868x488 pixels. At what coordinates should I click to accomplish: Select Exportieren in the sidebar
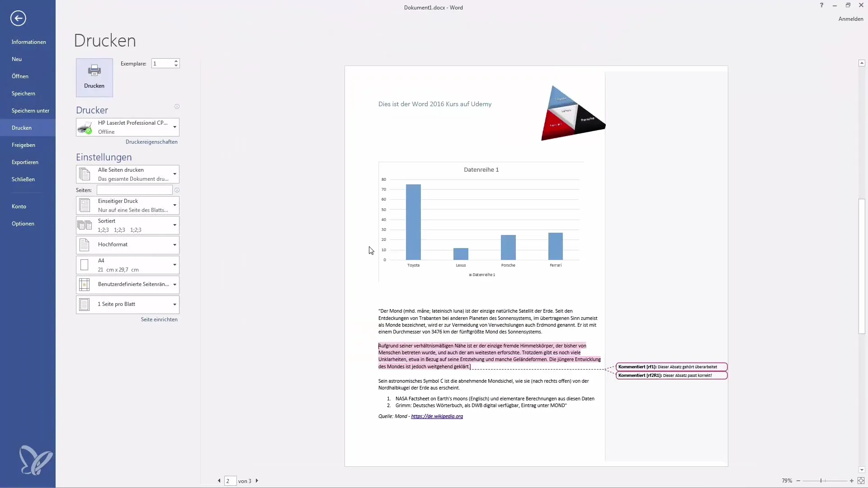[28, 162]
